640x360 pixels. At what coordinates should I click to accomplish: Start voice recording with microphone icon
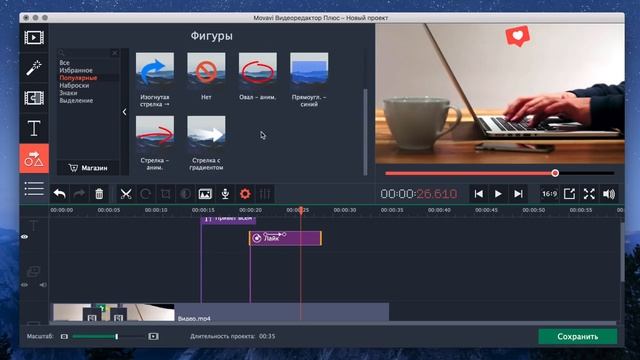225,194
